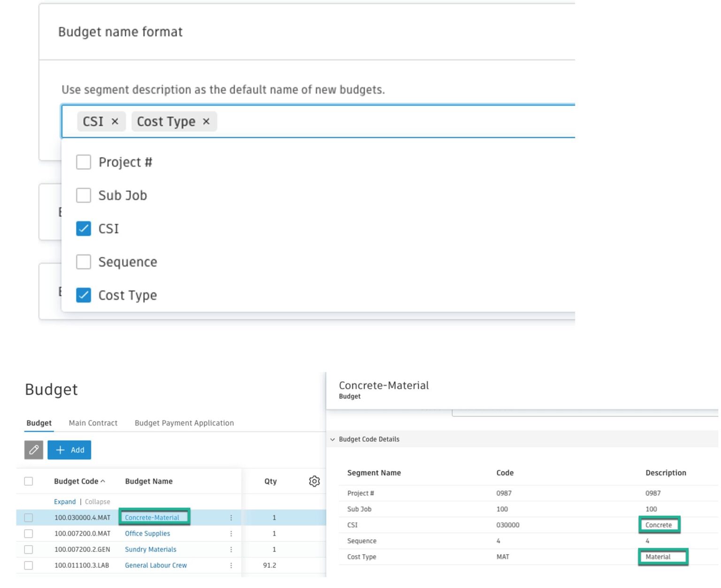
Task: Collapse the Budget Code Details section
Action: pos(333,439)
